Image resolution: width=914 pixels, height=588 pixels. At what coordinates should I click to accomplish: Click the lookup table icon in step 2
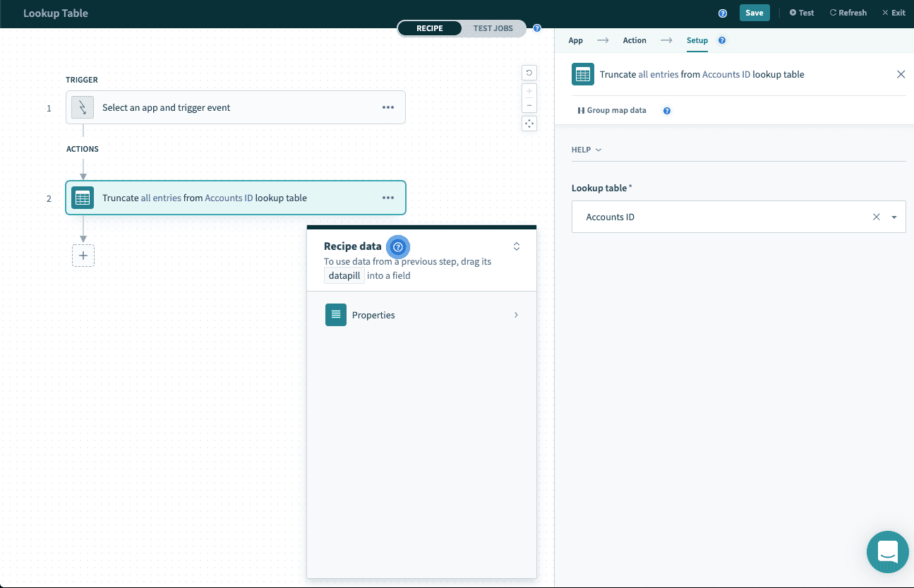[x=83, y=198]
